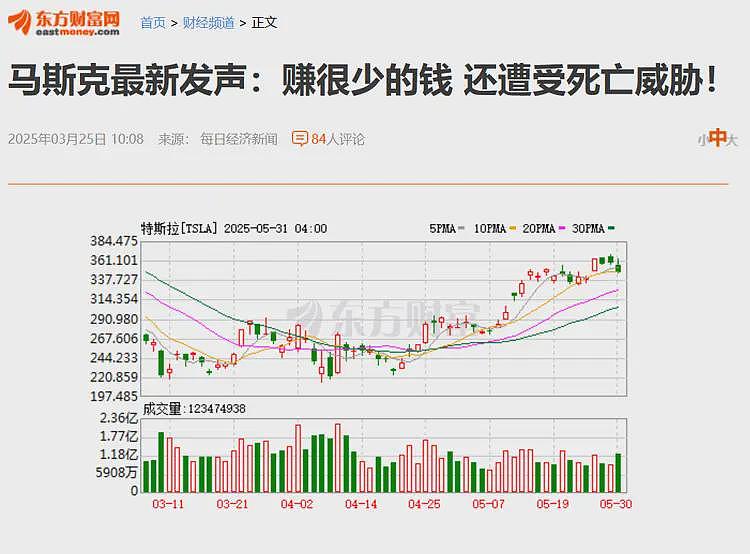
Task: Click the 30PMA green legend swatch
Action: [x=611, y=229]
